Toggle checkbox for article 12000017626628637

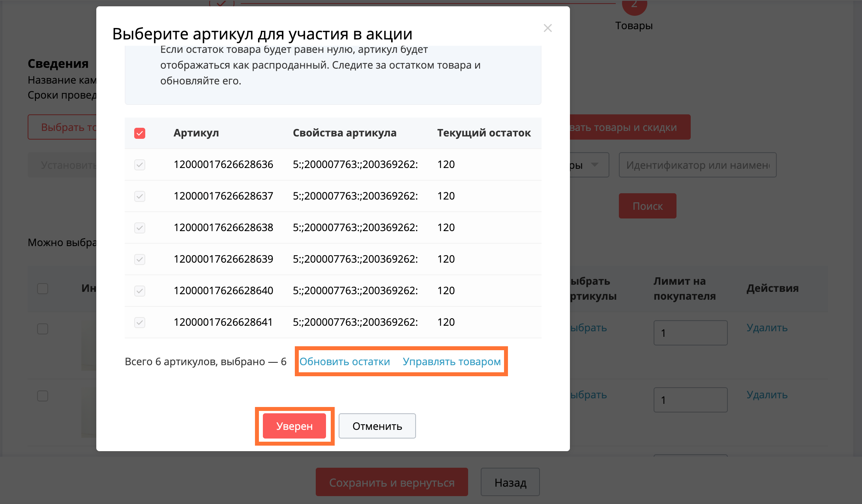click(140, 196)
